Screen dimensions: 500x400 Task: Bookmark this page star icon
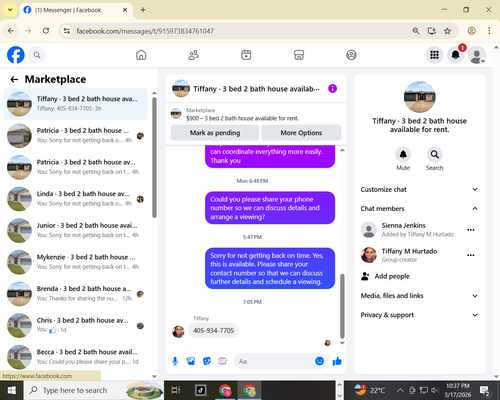447,31
